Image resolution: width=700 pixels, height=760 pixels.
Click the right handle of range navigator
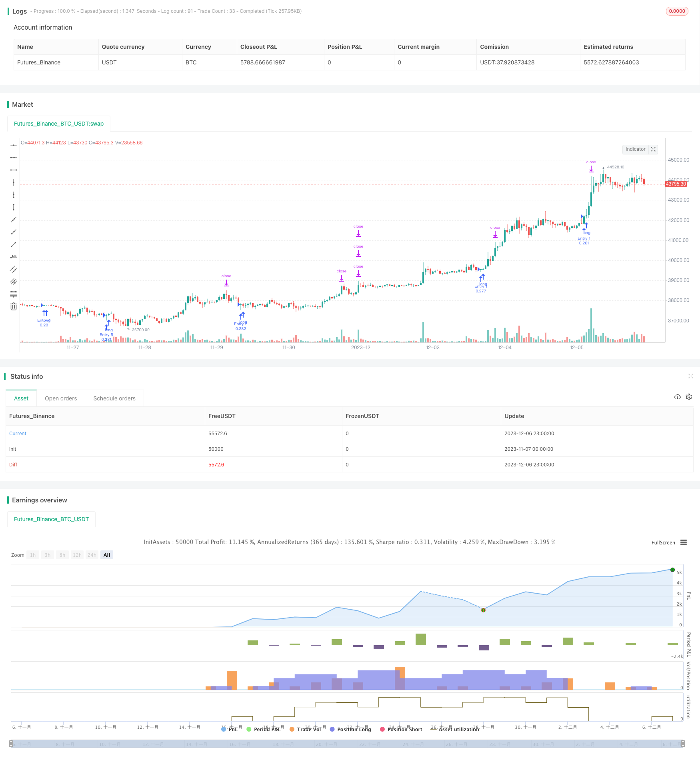683,744
